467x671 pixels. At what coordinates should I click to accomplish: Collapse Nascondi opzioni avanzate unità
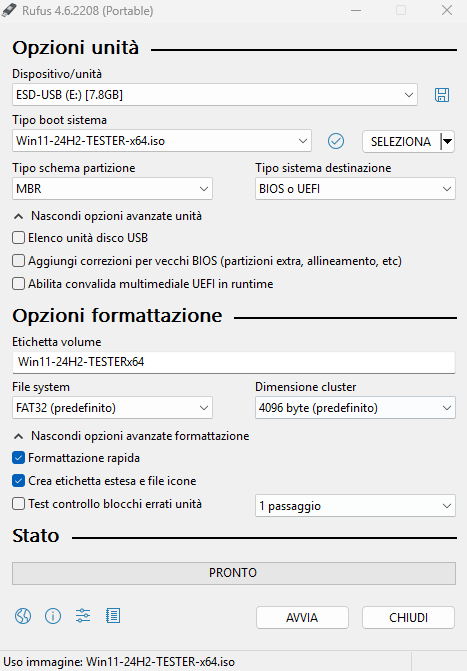(x=108, y=216)
